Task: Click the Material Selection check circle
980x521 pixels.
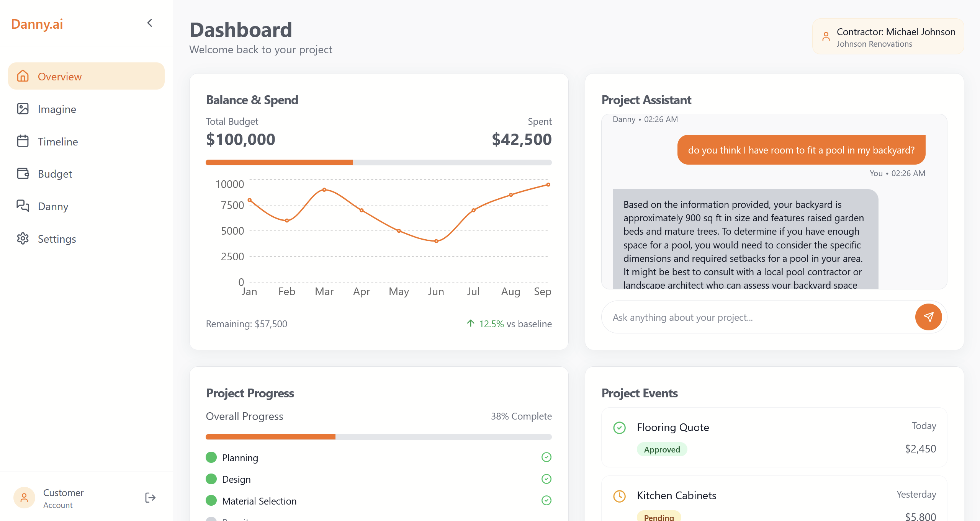Action: coord(546,500)
